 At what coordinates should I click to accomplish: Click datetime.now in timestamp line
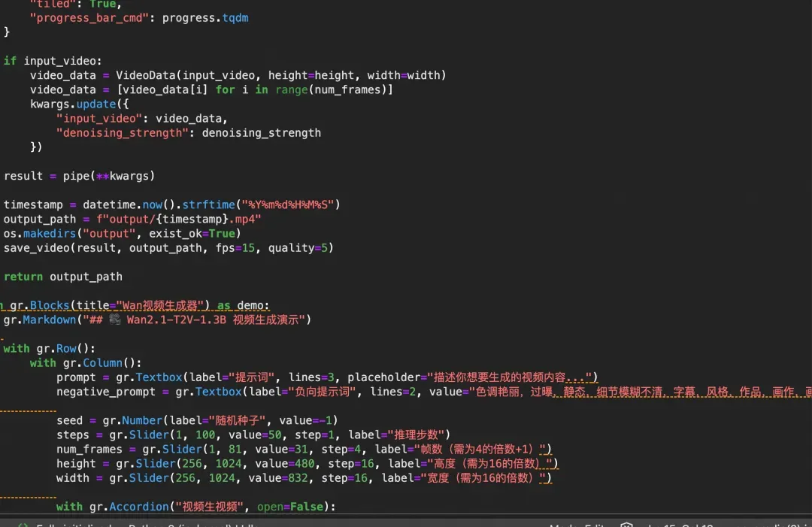123,205
